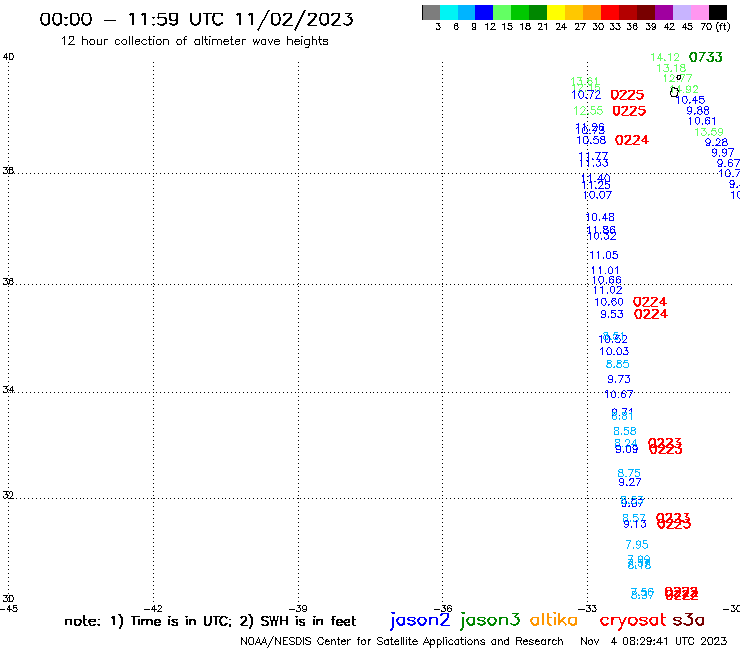
Task: Click the red '0224' beside 10.58
Action: [x=632, y=140]
